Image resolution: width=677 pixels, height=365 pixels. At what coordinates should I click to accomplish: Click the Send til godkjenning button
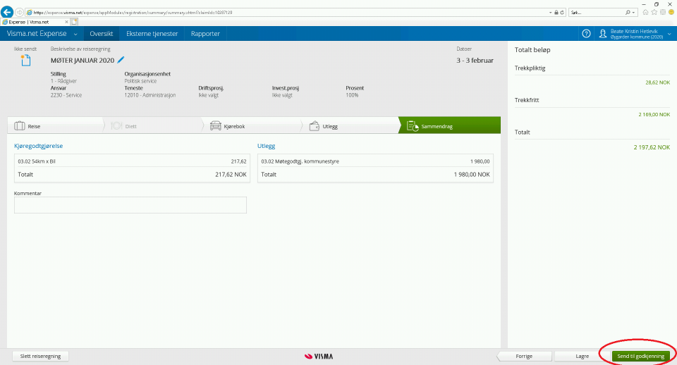(x=641, y=356)
